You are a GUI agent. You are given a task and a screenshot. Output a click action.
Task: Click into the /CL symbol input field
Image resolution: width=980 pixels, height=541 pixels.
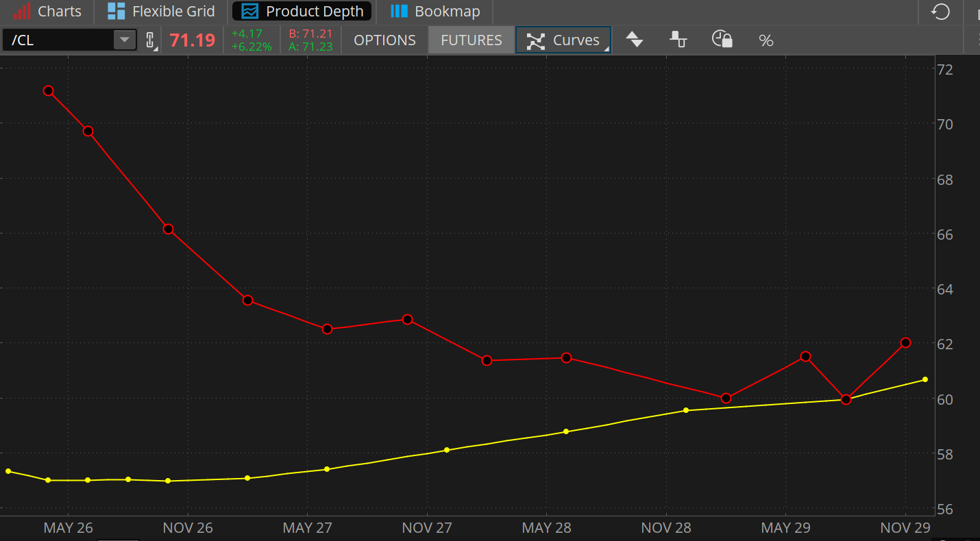(x=58, y=40)
